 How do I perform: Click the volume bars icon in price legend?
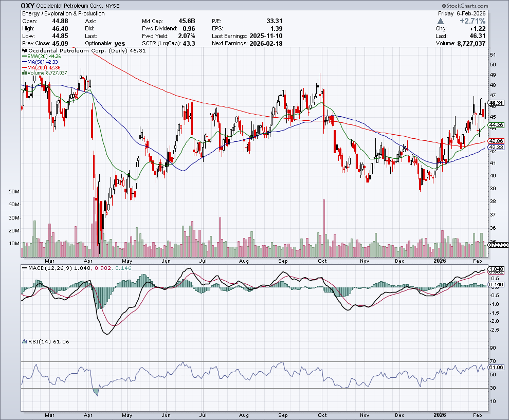tap(24, 73)
